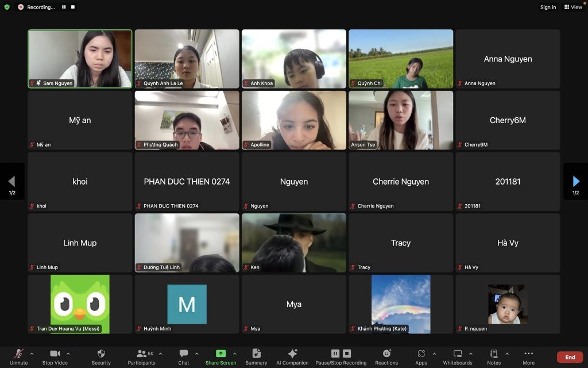This screenshot has width=588, height=368.
Task: Click the Sign in link
Action: pos(548,7)
